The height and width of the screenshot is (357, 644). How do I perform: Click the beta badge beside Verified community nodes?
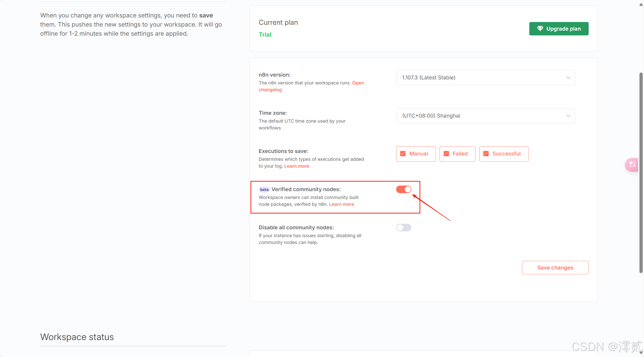tap(264, 190)
